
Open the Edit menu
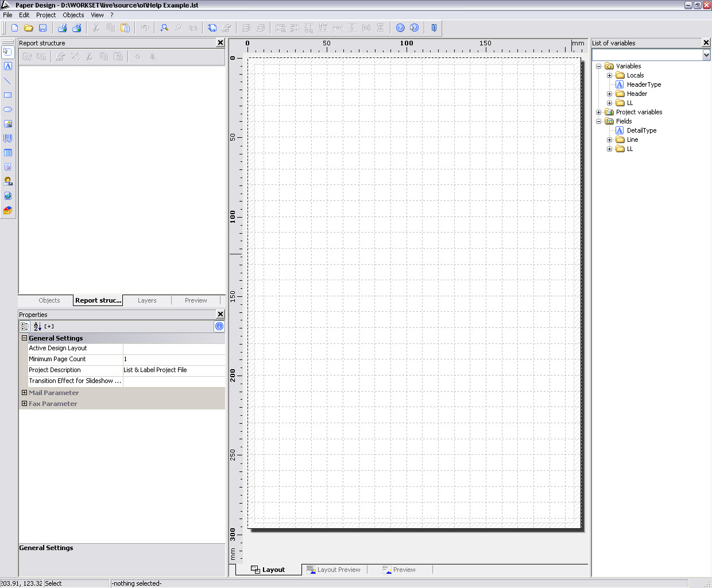pos(24,15)
